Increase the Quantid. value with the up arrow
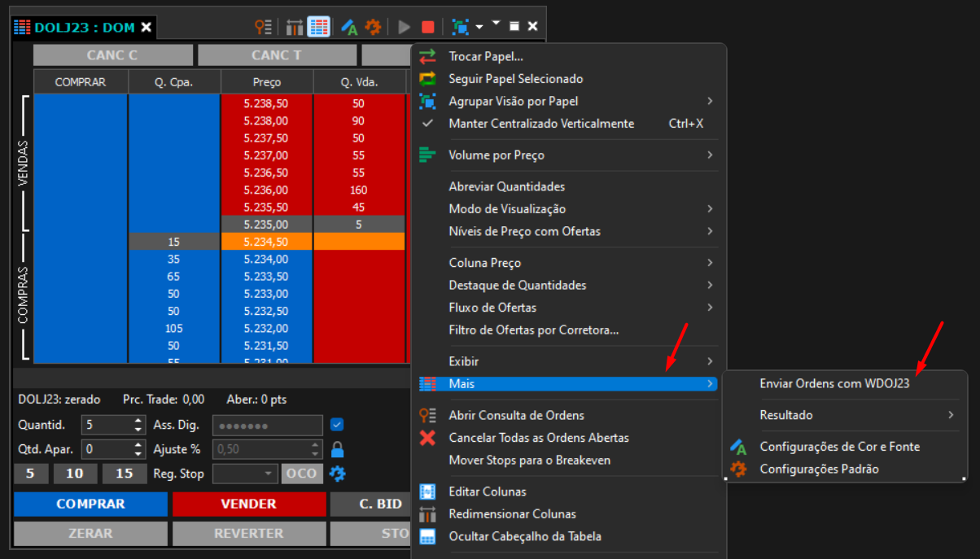The image size is (980, 559). pos(138,420)
